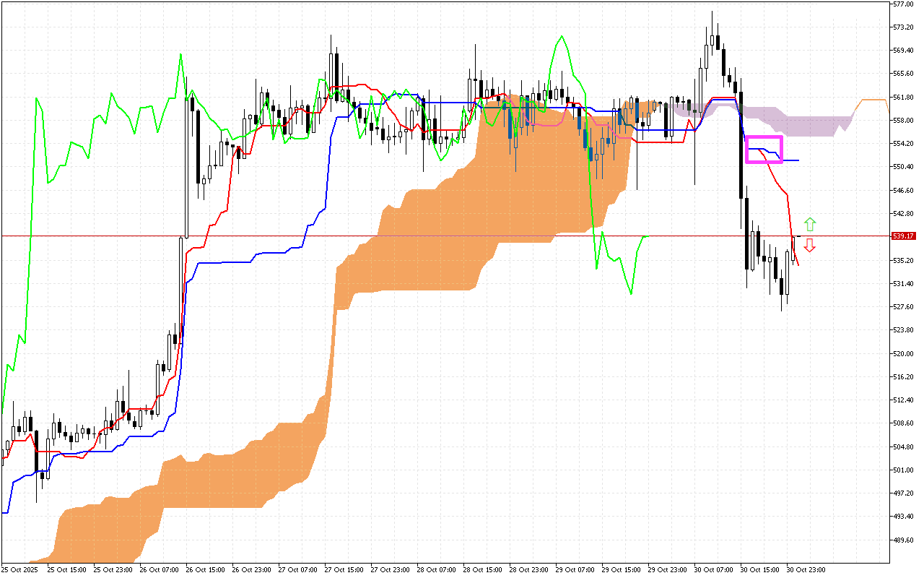This screenshot has width=924, height=578.
Task: Select the 25 Oct 2025 date label
Action: tap(19, 569)
